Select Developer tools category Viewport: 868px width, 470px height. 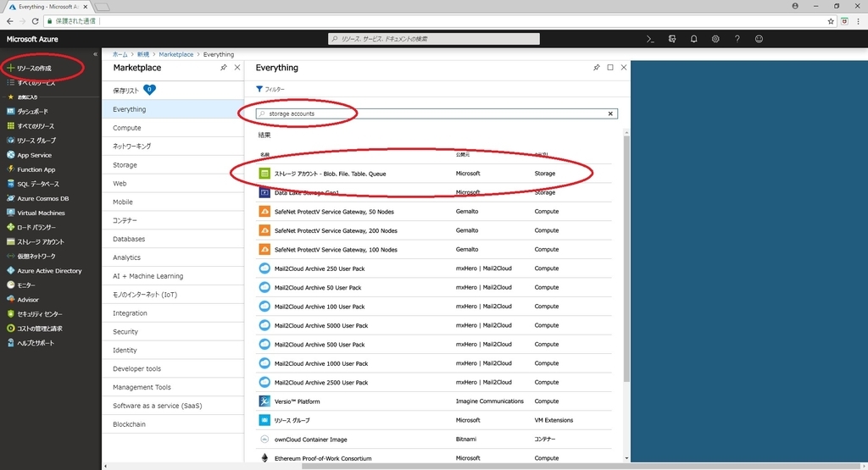pyautogui.click(x=173, y=369)
